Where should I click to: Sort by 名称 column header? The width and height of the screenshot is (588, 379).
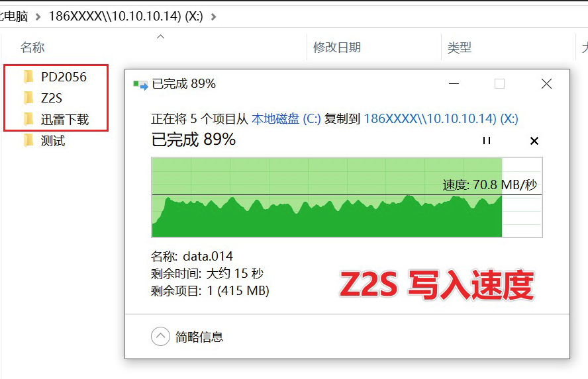pos(32,47)
